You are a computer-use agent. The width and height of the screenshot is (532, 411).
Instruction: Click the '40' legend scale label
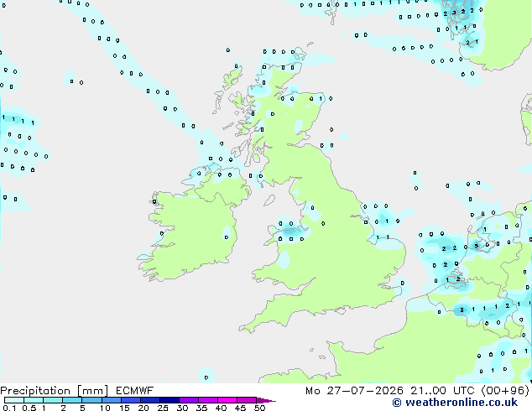coord(221,408)
